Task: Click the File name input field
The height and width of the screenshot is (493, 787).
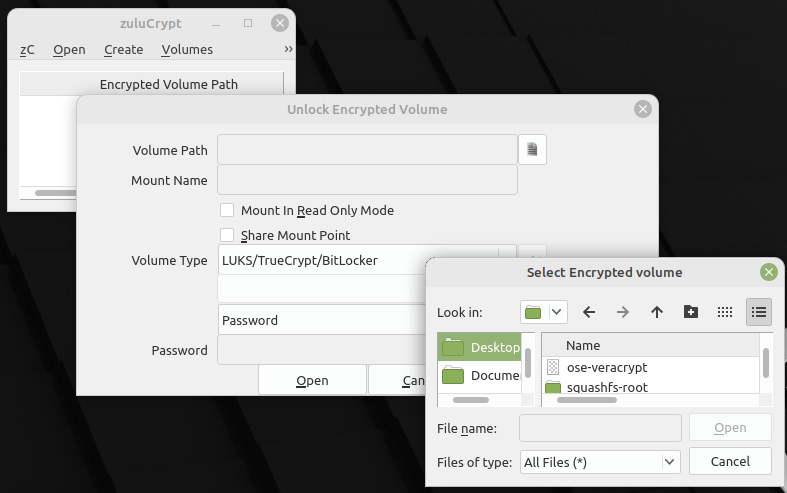Action: coord(600,428)
